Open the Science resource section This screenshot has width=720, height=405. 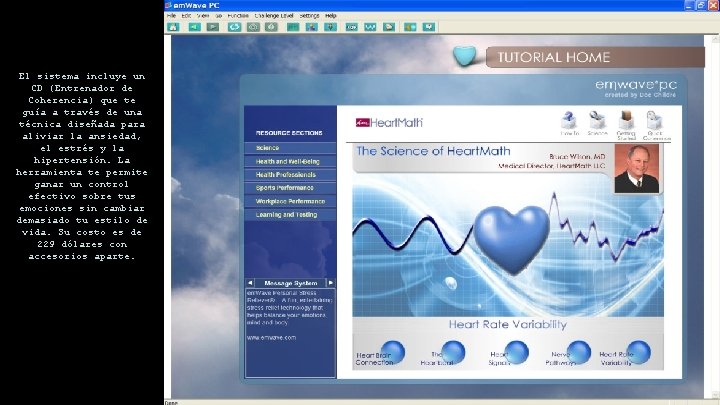pos(290,148)
